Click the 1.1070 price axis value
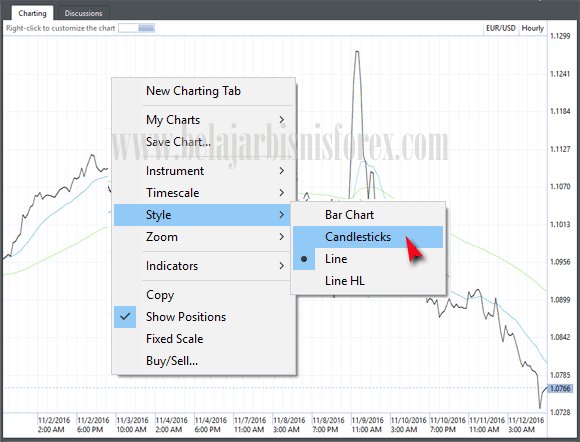This screenshot has width=580, height=442. 560,186
